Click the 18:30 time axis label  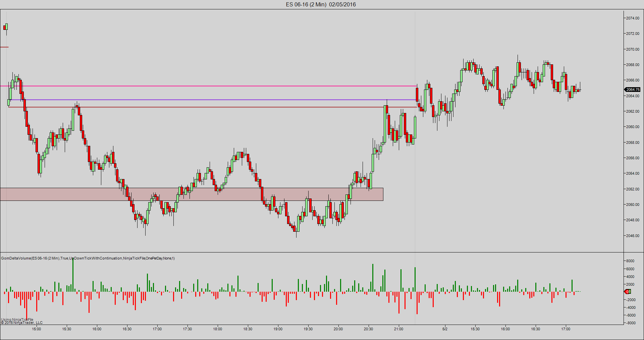[248, 329]
